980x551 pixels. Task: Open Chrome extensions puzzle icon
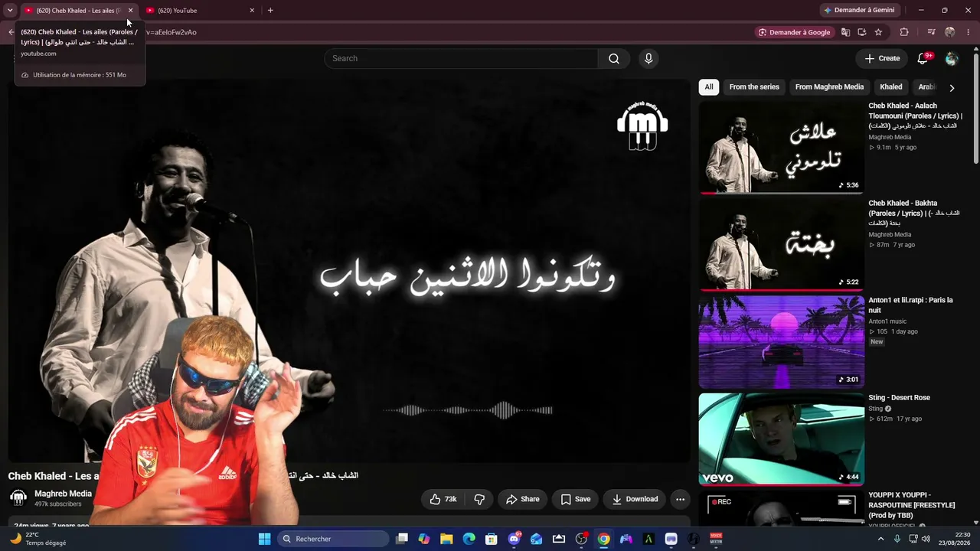pyautogui.click(x=904, y=32)
